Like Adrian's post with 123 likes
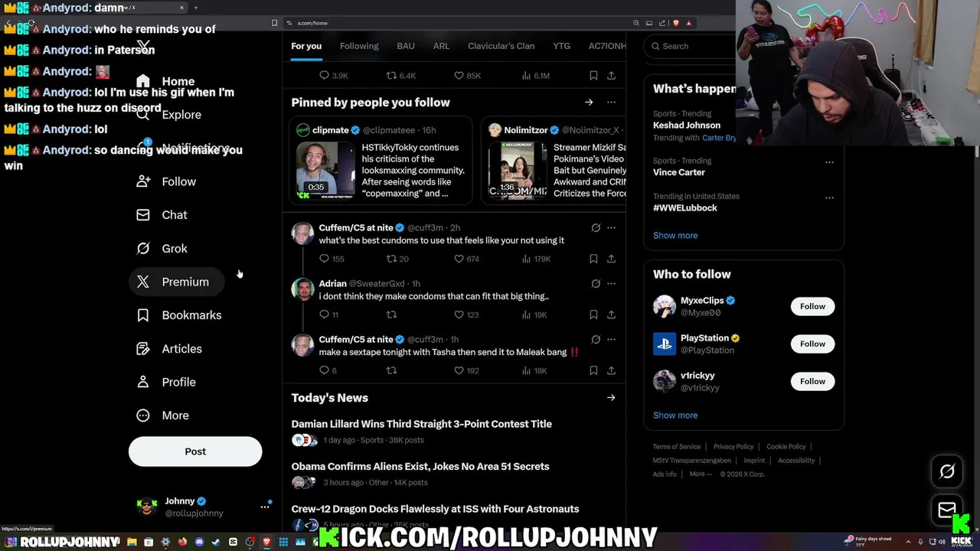980x551 pixels. pos(466,315)
